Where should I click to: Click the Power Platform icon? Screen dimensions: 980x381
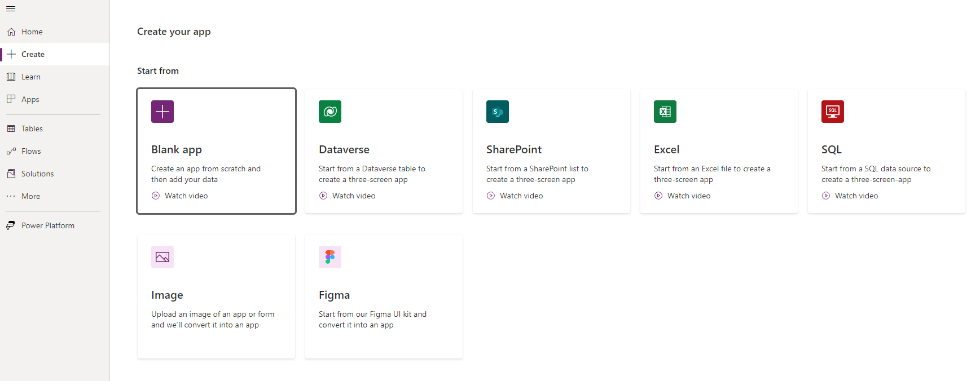(11, 225)
